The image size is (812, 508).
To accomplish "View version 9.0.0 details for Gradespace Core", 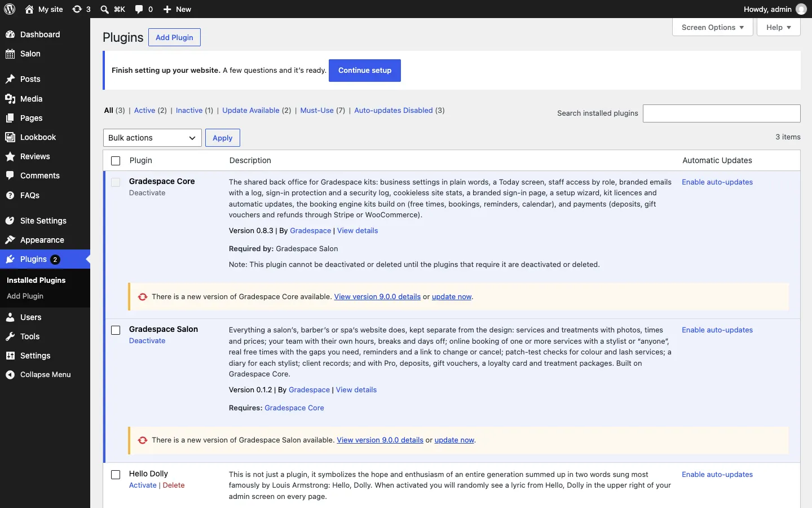I will coord(377,297).
